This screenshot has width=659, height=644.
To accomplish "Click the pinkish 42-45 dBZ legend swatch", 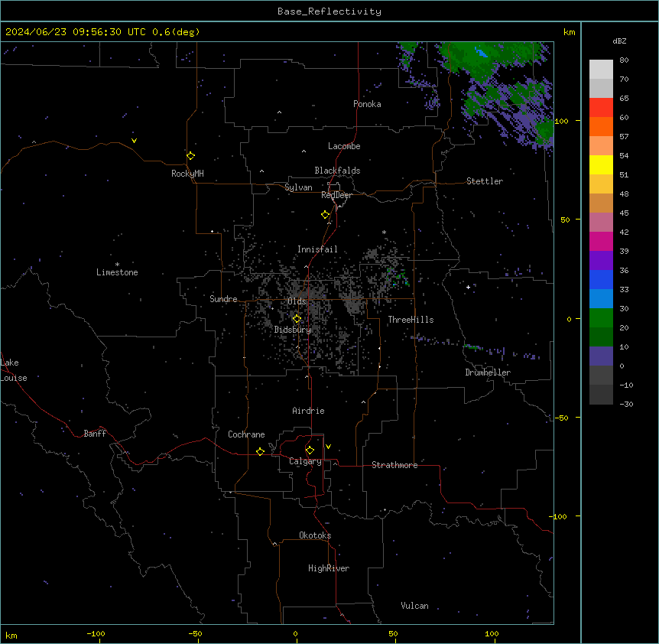I will 601,223.
